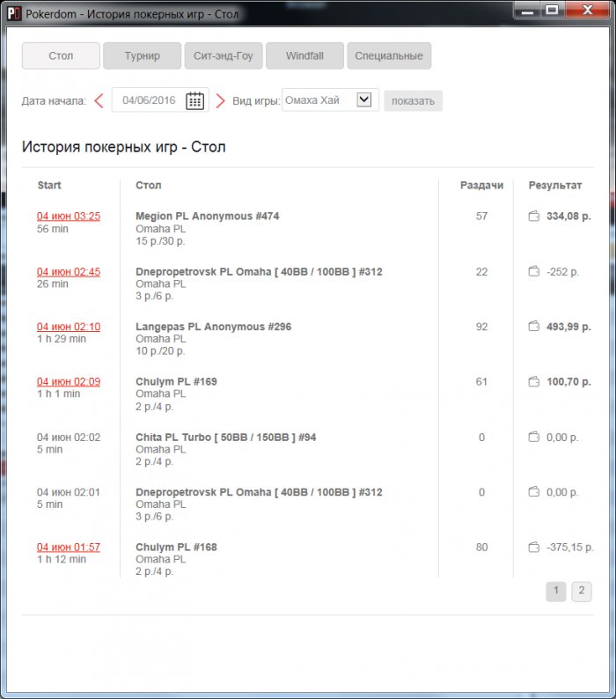
Task: Switch to the Стол tab
Action: point(61,55)
